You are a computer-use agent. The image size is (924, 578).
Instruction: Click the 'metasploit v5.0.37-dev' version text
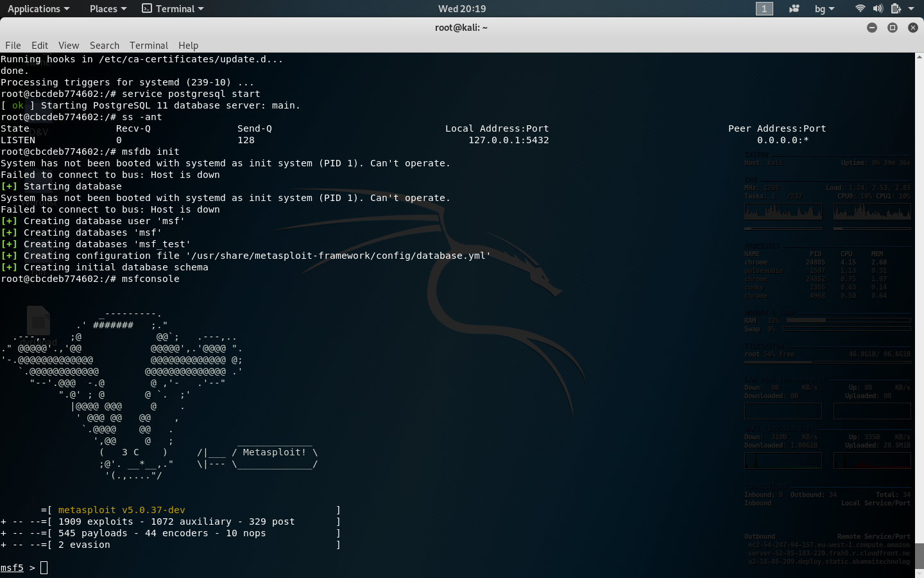[x=122, y=510]
